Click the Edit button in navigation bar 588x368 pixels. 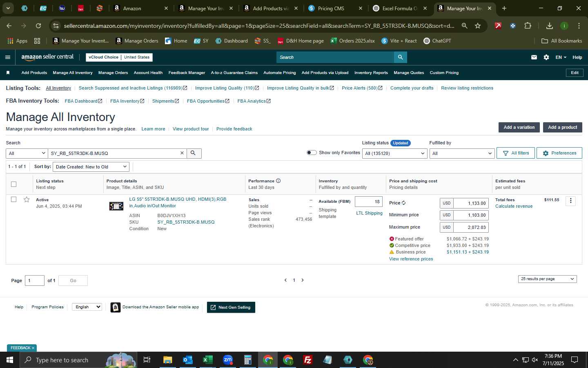(575, 73)
